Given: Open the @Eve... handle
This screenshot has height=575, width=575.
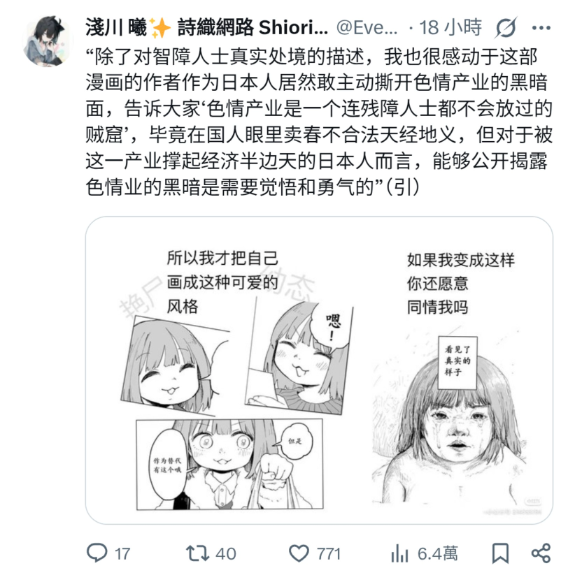Looking at the screenshot, I should point(367,28).
